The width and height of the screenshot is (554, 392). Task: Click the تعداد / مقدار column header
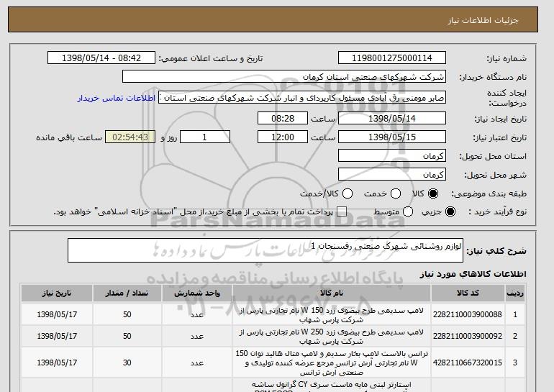[127, 293]
